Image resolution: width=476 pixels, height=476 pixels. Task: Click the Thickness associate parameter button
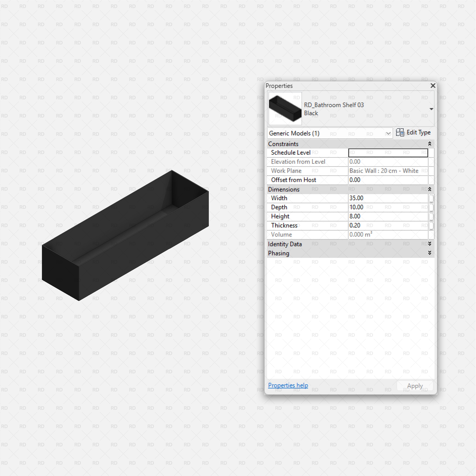pos(431,226)
